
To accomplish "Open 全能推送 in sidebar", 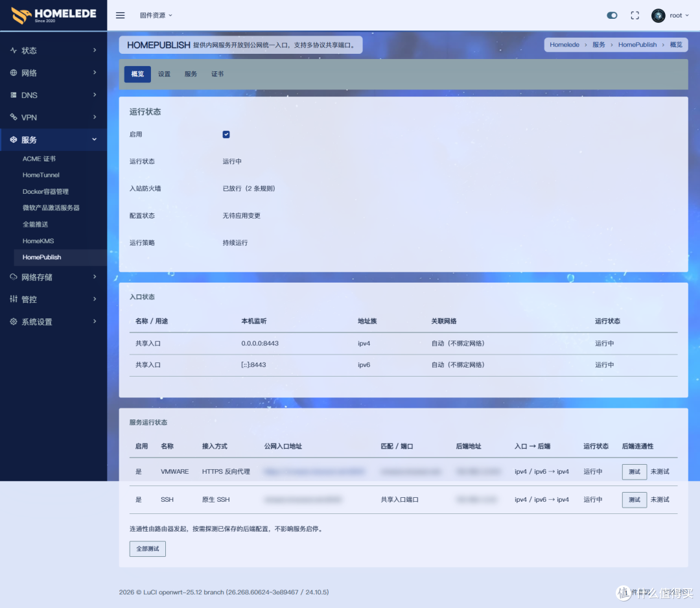I will pos(35,224).
